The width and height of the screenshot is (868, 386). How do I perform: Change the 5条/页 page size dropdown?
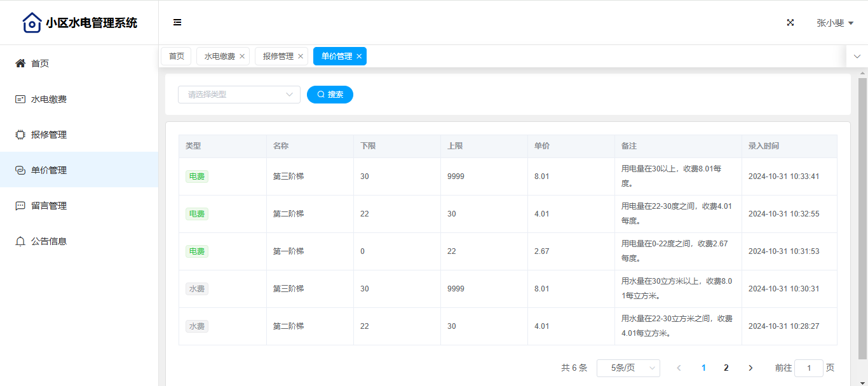pyautogui.click(x=628, y=368)
